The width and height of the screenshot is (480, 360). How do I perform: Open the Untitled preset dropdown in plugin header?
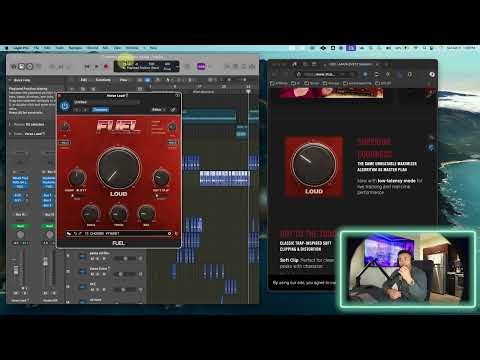point(106,102)
